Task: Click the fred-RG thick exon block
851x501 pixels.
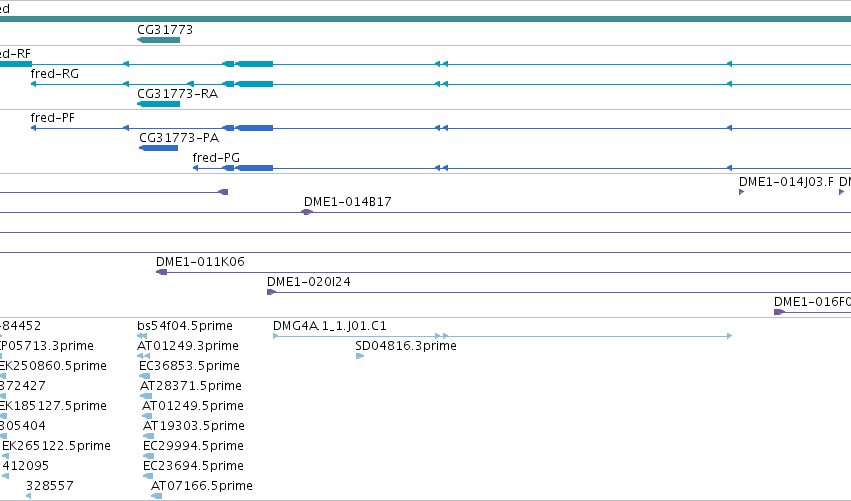Action: (x=254, y=84)
